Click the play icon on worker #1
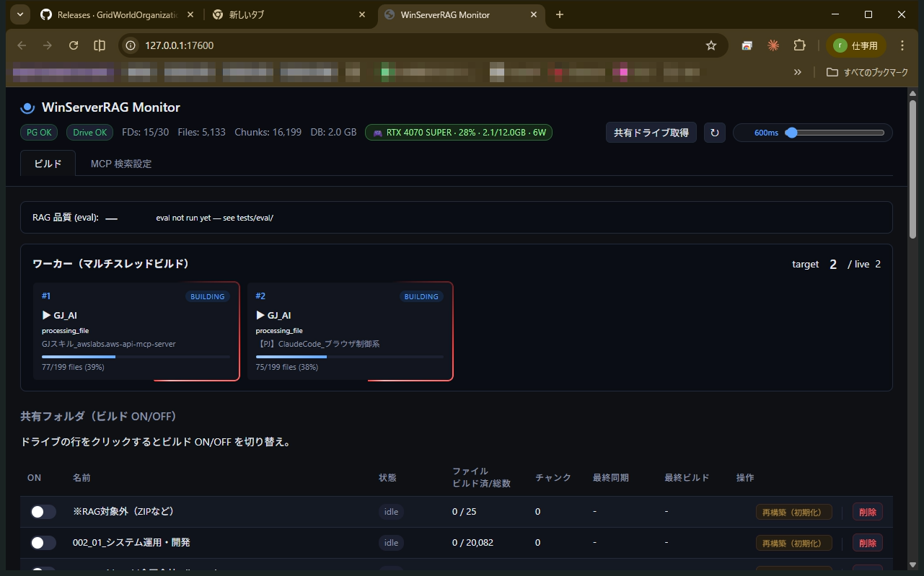Screen dimensions: 924x576 pos(47,315)
